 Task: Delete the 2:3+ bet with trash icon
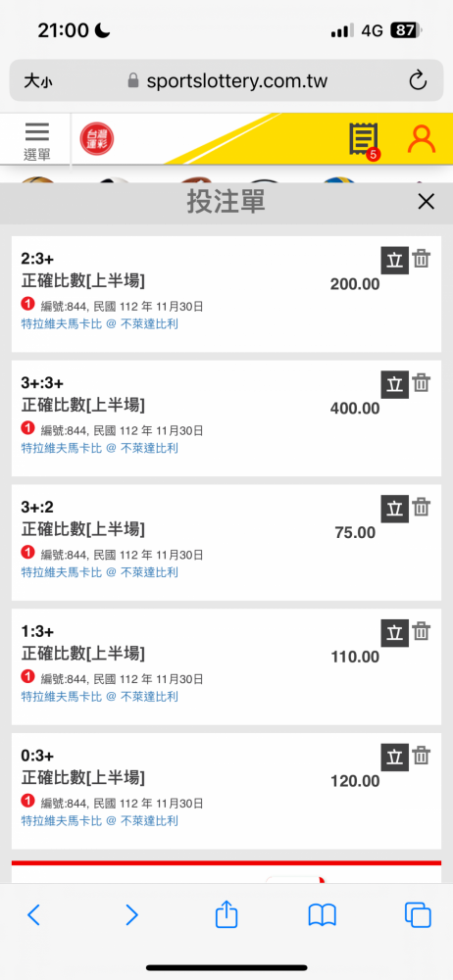(422, 260)
